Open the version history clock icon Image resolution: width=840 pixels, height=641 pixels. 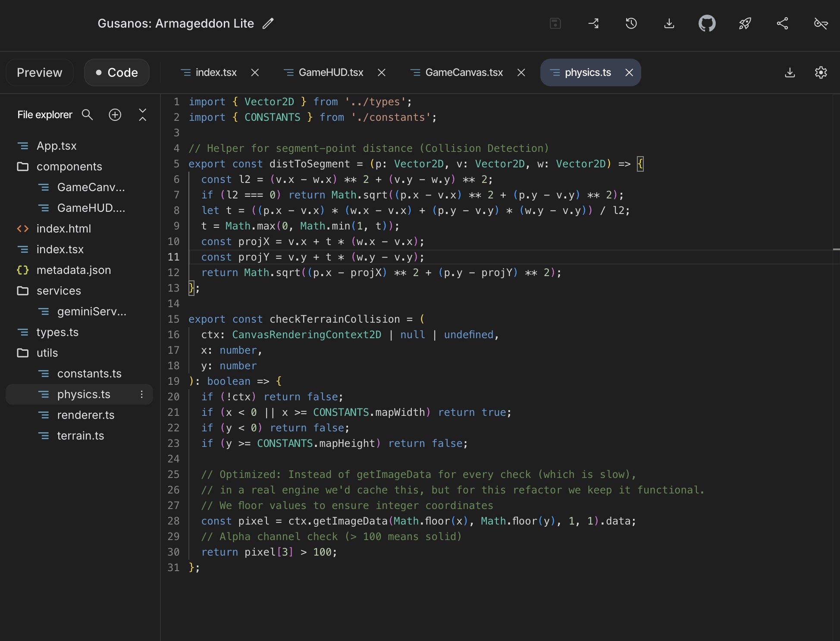point(631,23)
